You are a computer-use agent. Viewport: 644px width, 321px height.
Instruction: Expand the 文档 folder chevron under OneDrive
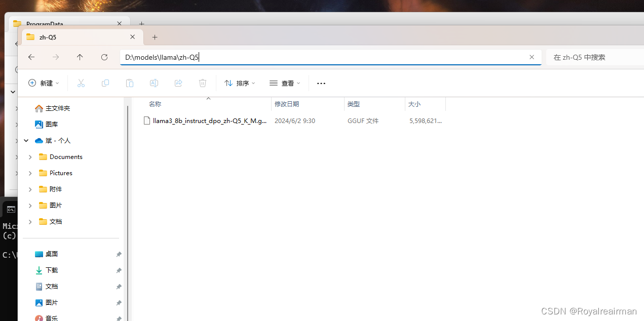point(30,222)
